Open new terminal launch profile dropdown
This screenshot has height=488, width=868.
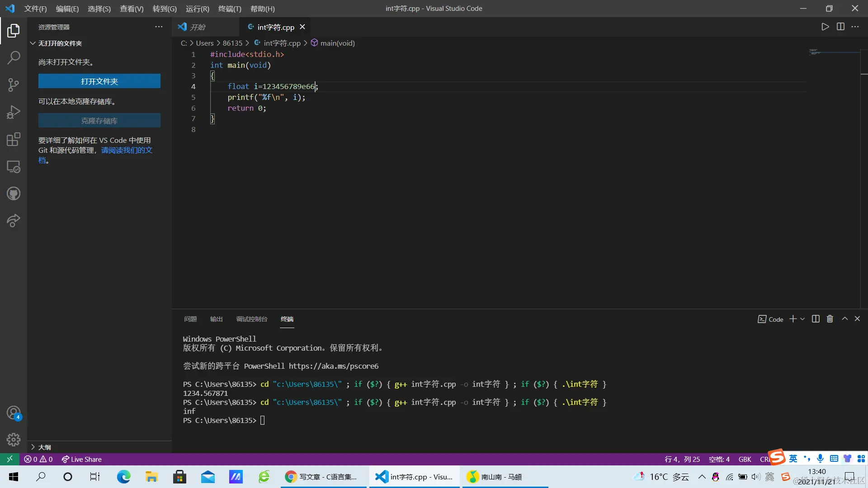(x=802, y=319)
